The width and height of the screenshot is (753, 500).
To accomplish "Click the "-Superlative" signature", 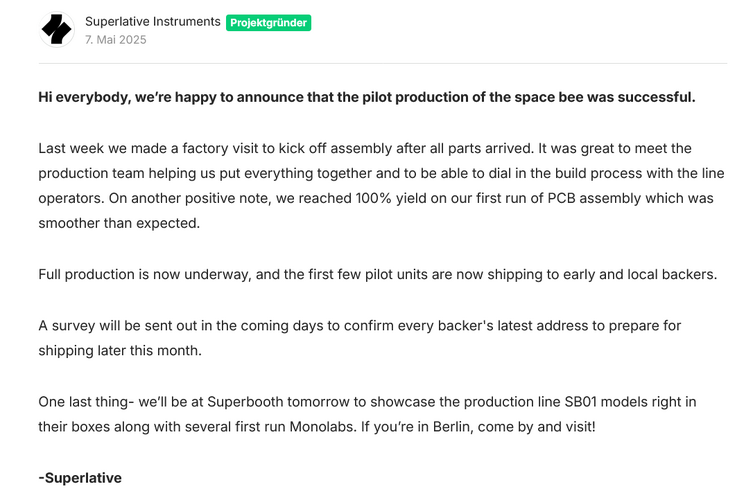I will pos(80,478).
